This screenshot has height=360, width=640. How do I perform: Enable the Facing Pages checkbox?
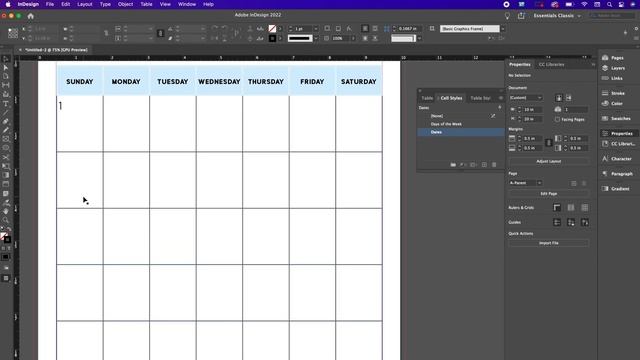pyautogui.click(x=557, y=120)
